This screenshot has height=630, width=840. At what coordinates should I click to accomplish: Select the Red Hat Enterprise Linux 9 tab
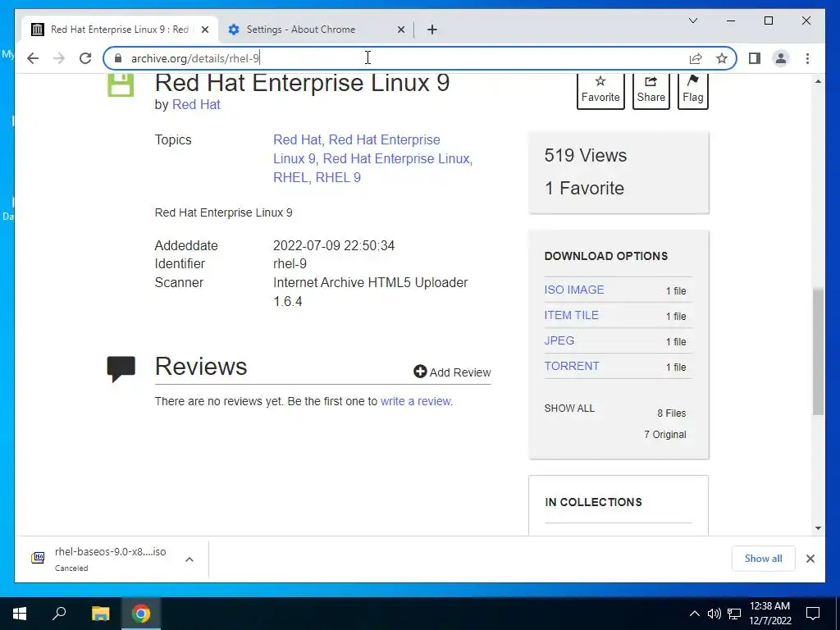tap(119, 30)
